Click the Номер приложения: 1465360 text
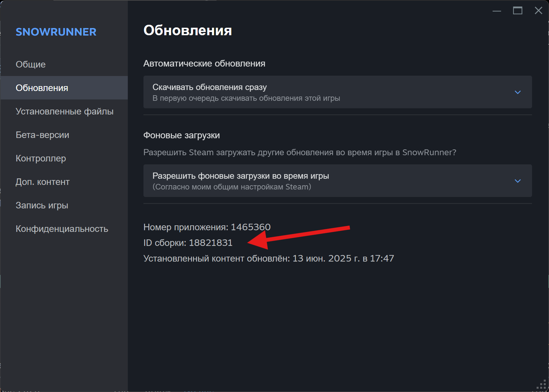 tap(207, 227)
